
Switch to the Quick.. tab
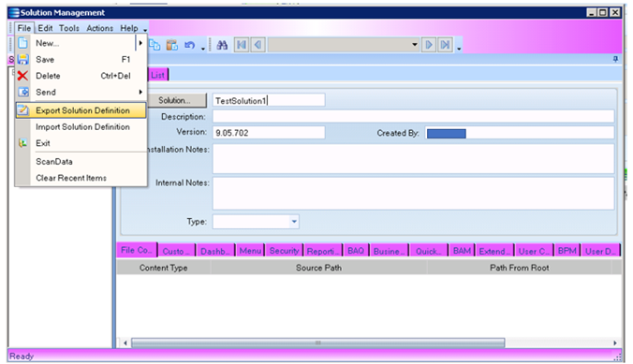point(429,251)
